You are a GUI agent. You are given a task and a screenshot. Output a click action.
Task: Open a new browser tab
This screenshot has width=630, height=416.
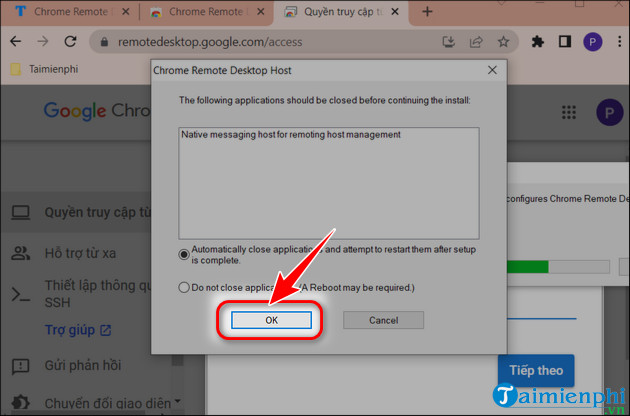pos(427,12)
